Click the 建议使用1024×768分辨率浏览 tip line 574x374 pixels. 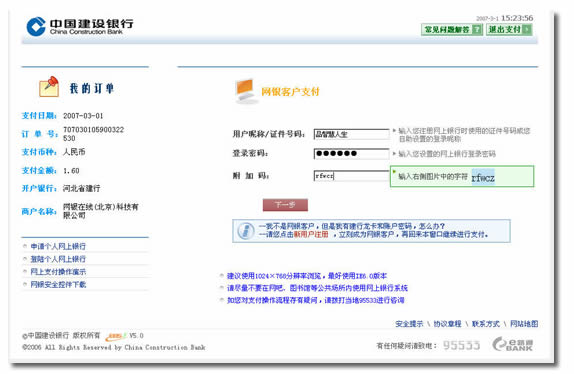tap(307, 276)
